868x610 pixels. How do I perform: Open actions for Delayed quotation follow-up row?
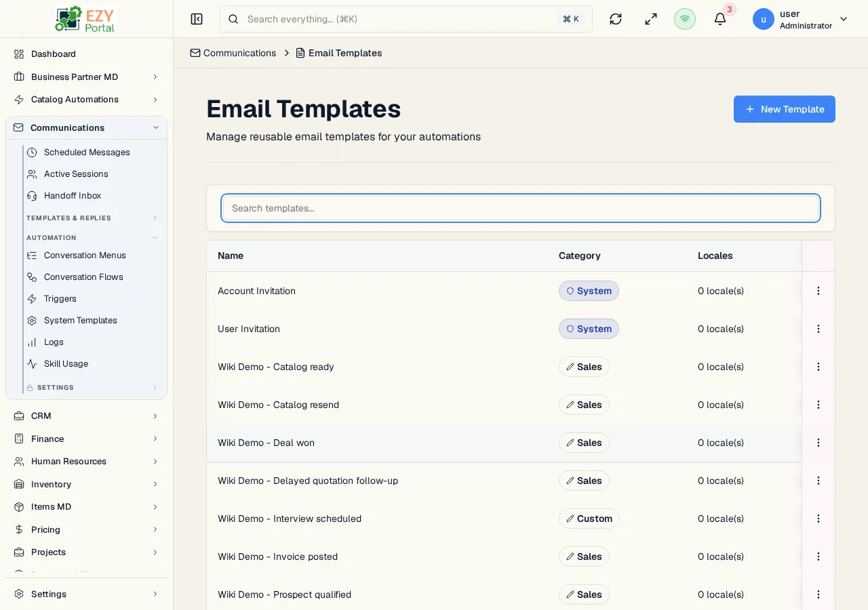point(818,481)
